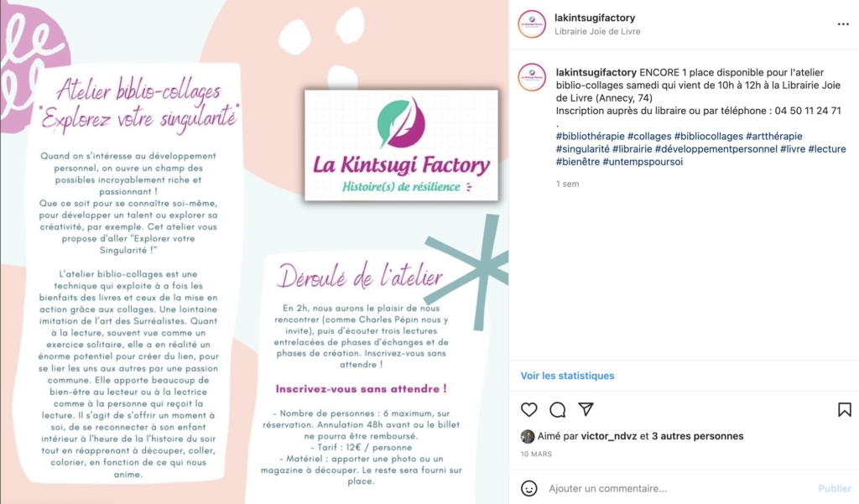The image size is (859, 504).
Task: Open the Librairie Joie de Livre location
Action: [x=597, y=32]
